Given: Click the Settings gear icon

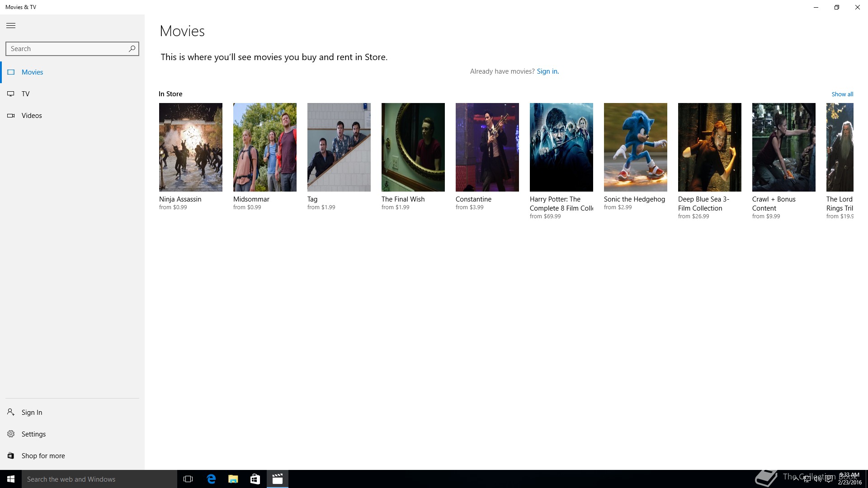Looking at the screenshot, I should [x=11, y=434].
